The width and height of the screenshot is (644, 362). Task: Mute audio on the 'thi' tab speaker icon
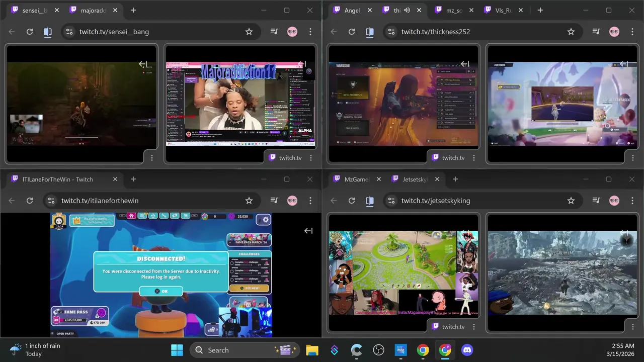(x=407, y=10)
